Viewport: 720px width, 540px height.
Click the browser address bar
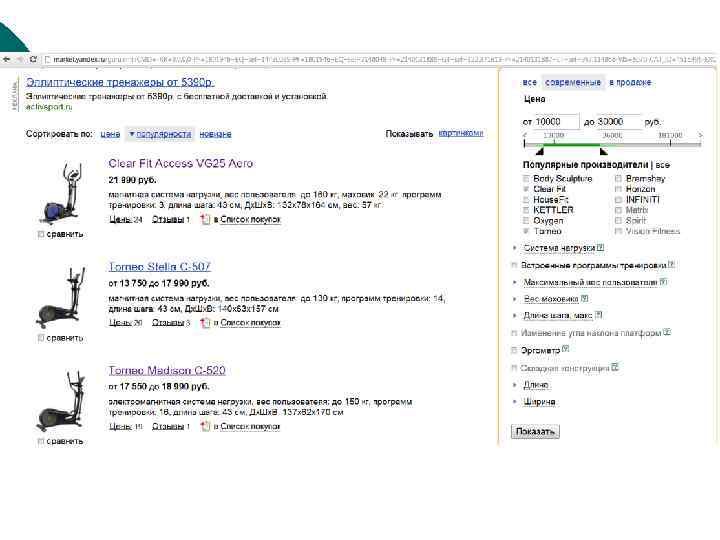[x=380, y=59]
